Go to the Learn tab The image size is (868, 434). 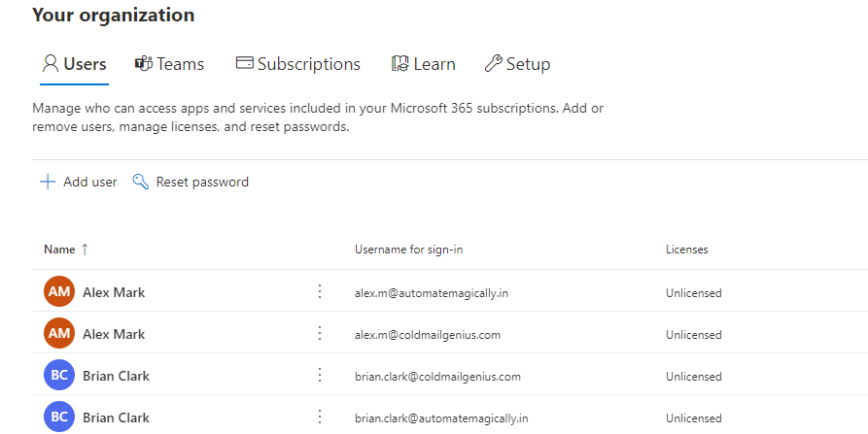pyautogui.click(x=423, y=64)
